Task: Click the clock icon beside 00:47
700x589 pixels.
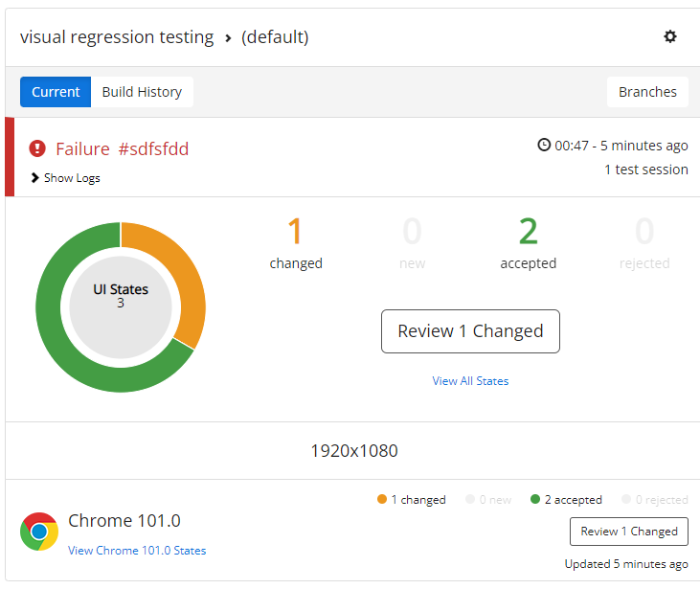Action: (543, 146)
